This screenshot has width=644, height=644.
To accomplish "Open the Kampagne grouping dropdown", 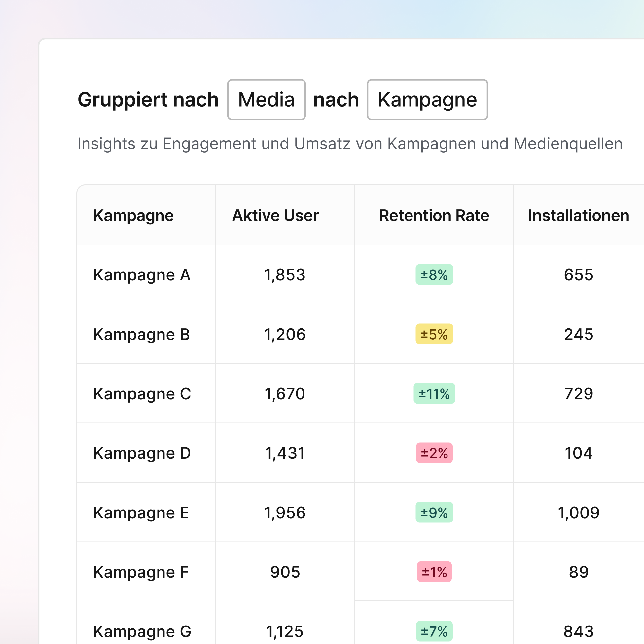I will click(427, 100).
